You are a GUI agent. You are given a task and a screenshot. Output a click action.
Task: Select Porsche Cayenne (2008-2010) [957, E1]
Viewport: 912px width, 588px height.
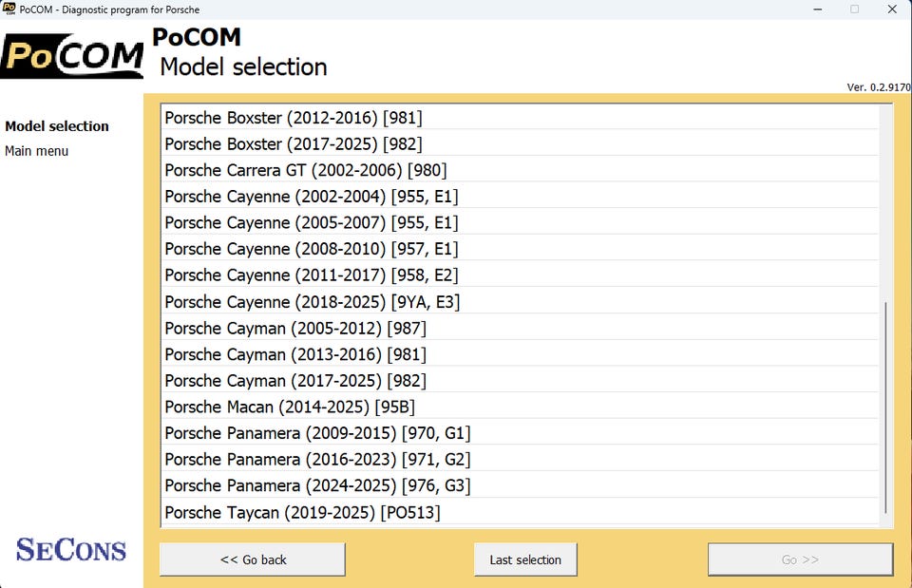pyautogui.click(x=312, y=249)
